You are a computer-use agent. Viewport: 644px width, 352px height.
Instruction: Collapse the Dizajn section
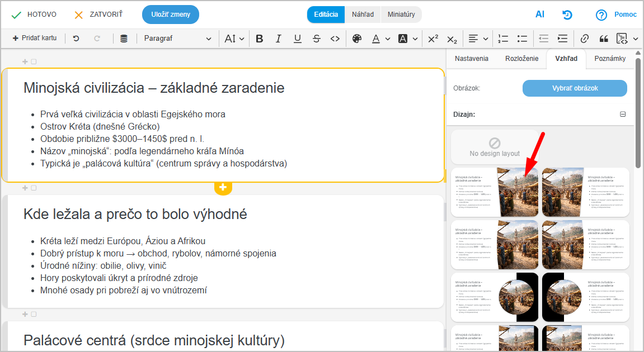click(x=623, y=115)
